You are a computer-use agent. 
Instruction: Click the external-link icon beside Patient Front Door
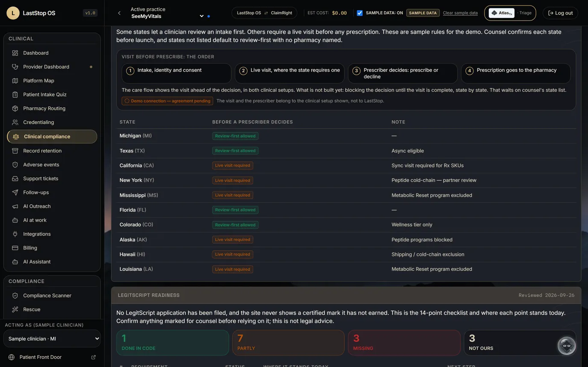tap(93, 357)
